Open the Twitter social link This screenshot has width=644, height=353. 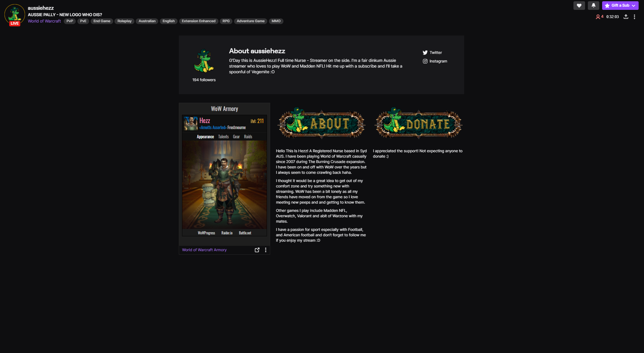(x=432, y=53)
